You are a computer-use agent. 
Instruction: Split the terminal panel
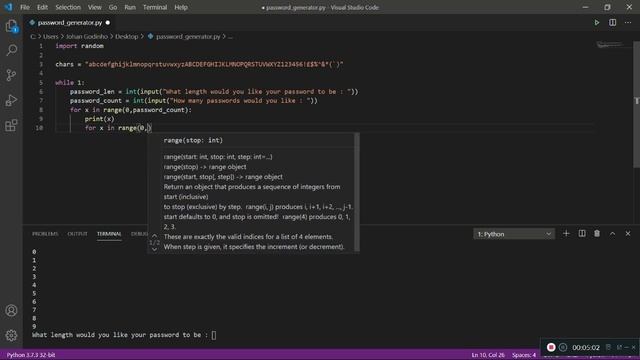[x=582, y=233]
